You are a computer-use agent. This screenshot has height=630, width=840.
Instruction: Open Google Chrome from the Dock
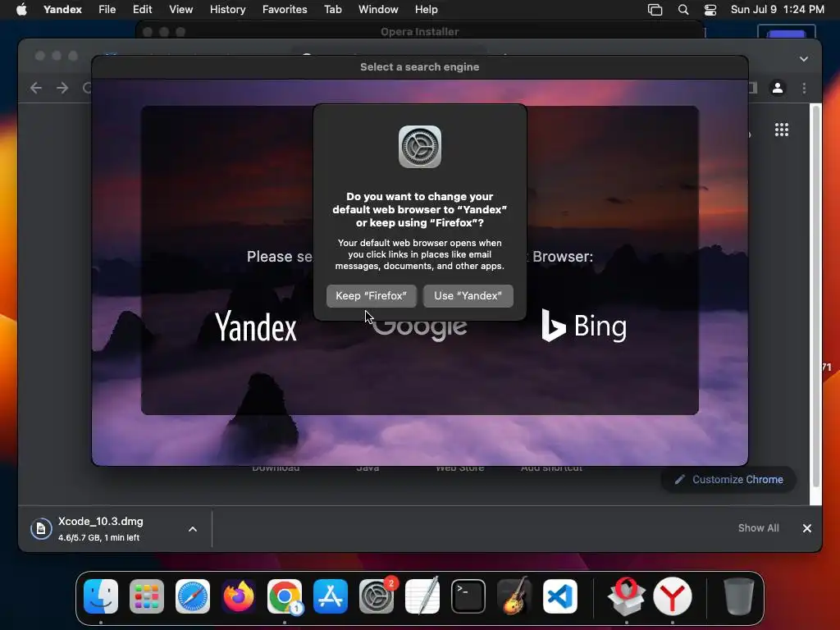click(x=285, y=596)
